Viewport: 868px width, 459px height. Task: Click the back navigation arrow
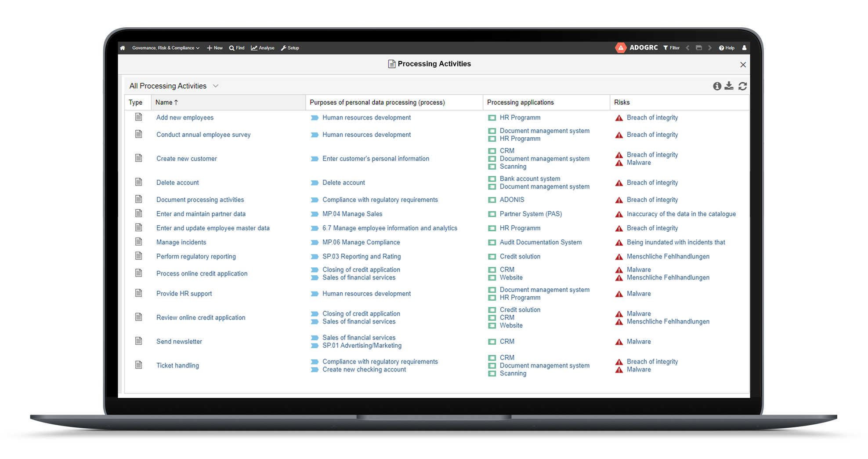pos(687,47)
